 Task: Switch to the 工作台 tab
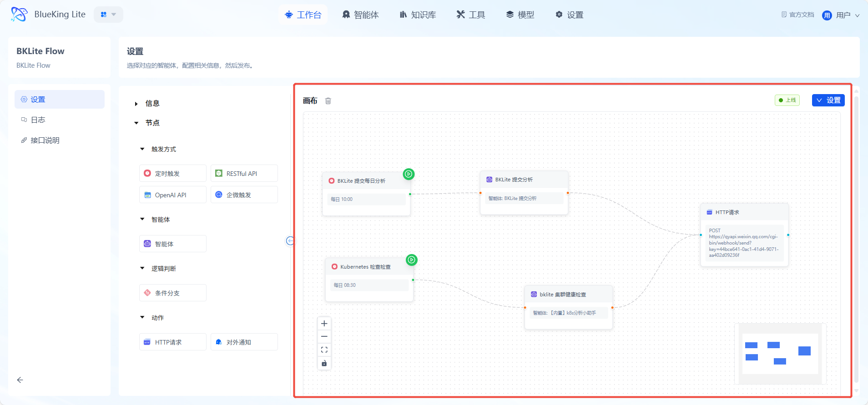[303, 15]
